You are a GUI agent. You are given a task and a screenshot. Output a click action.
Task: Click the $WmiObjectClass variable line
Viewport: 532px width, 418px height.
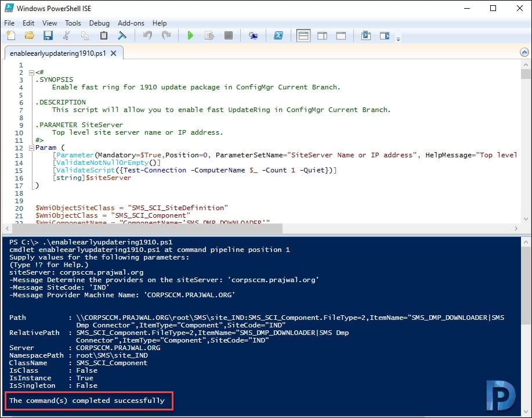click(113, 215)
